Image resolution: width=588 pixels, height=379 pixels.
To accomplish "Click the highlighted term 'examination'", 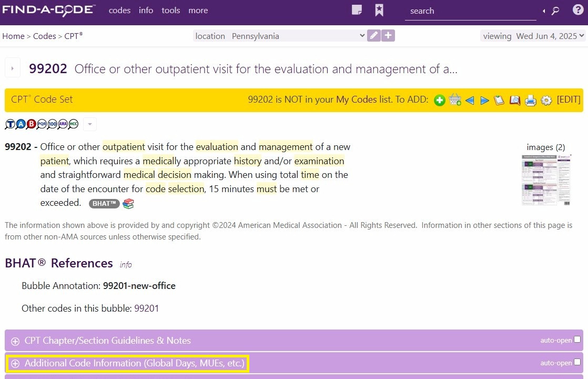I will 319,161.
